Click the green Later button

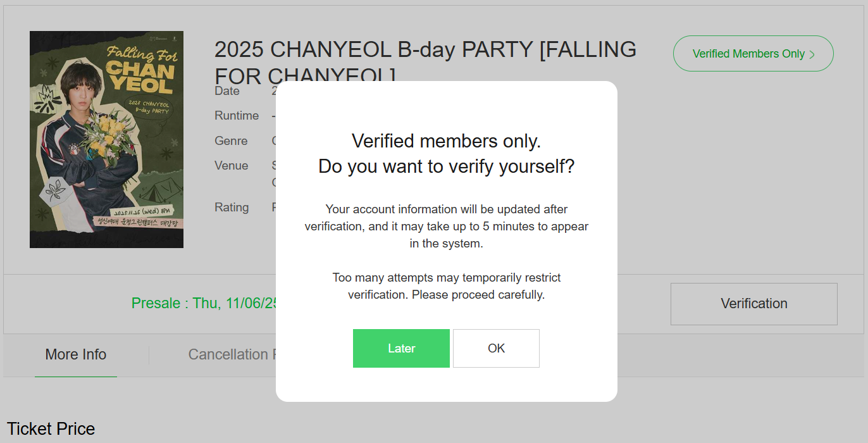(401, 348)
